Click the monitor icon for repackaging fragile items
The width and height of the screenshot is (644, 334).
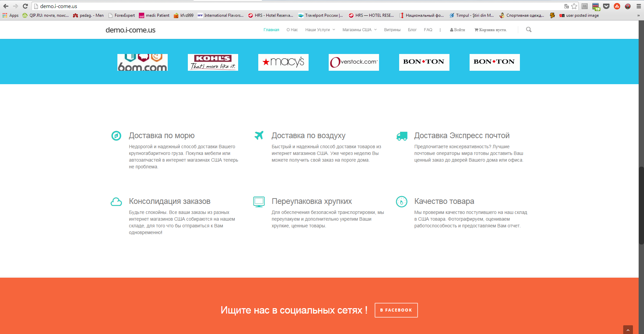(259, 202)
